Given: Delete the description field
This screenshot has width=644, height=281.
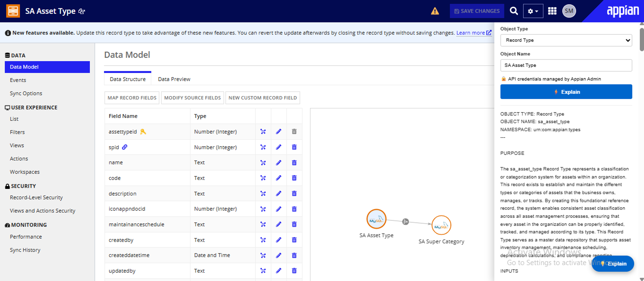Looking at the screenshot, I should point(294,193).
